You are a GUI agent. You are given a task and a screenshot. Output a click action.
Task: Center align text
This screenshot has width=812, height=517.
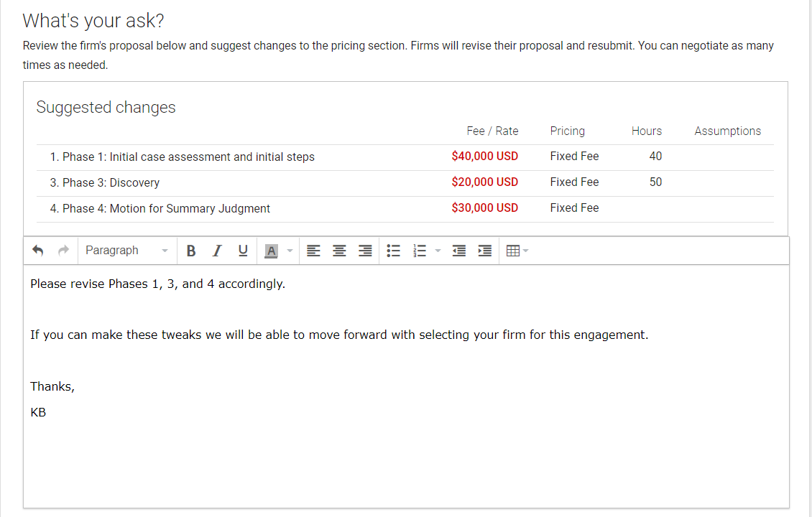[x=339, y=251]
